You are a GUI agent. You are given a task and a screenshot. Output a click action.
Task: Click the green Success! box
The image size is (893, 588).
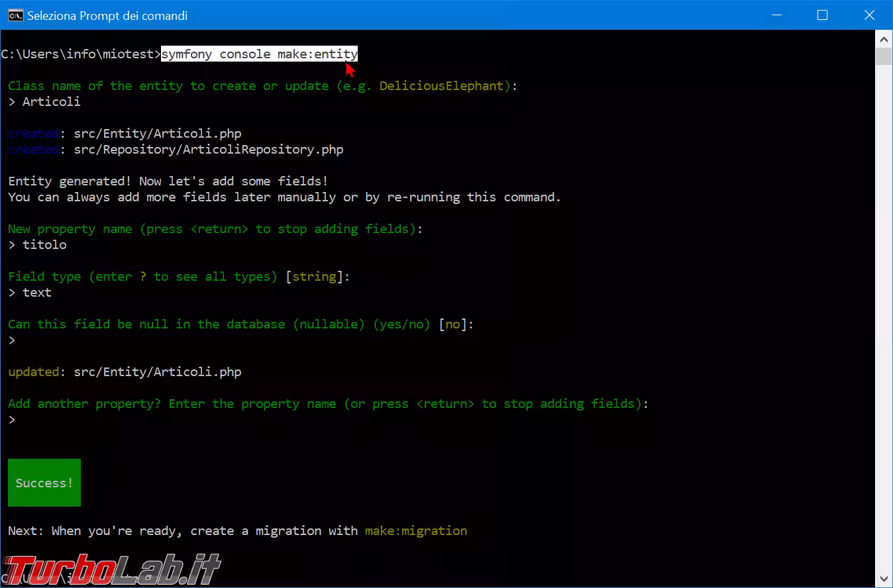point(44,483)
